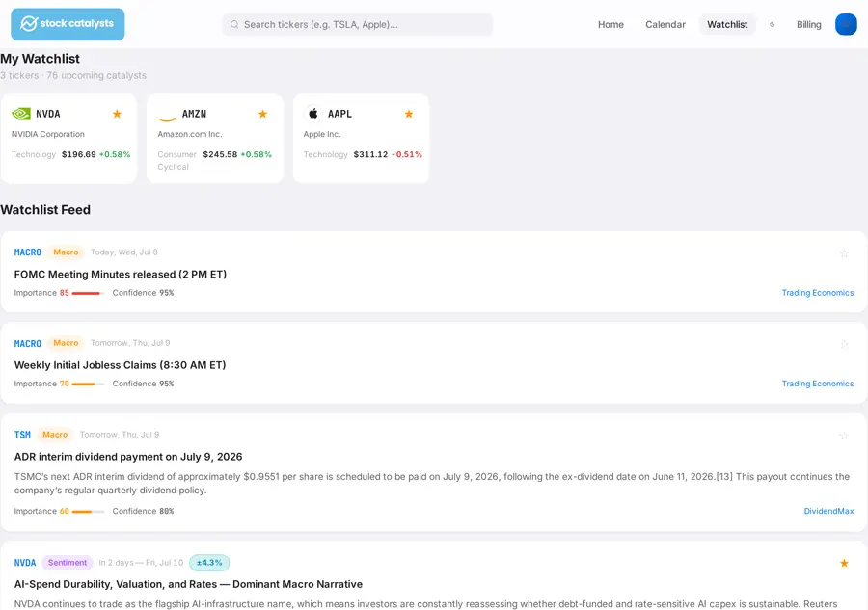Screen dimensions: 868x610
Task: Open the AMZN ticker card title
Action: tap(194, 114)
